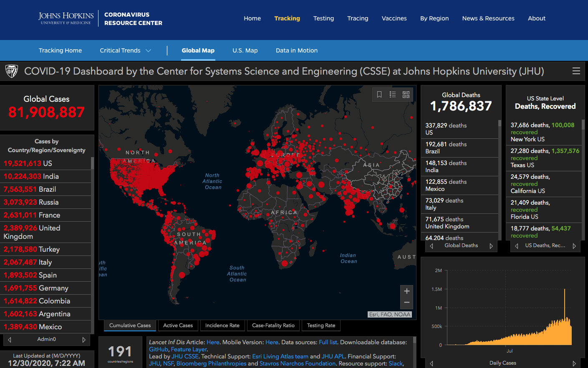Click the July spike in daily cases chart

coord(565,292)
